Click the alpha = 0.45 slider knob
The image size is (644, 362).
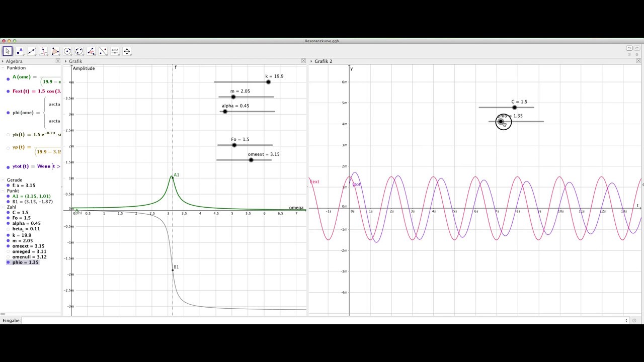(x=225, y=111)
